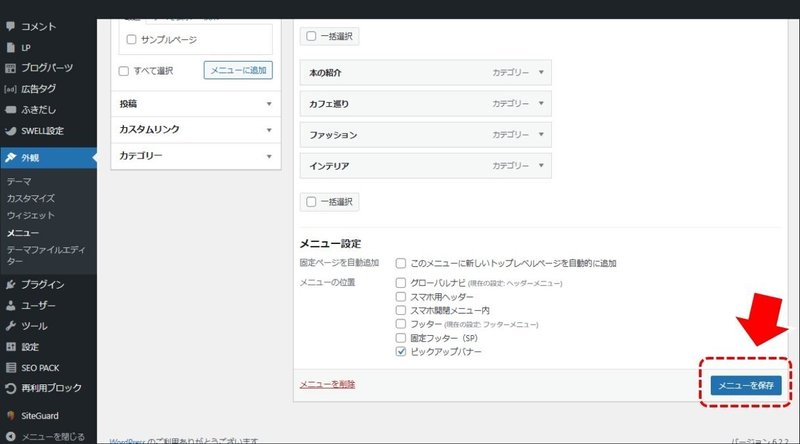Viewport: 800px width, 444px height.
Task: Open テーマファイルエディター submenu item
Action: click(46, 255)
